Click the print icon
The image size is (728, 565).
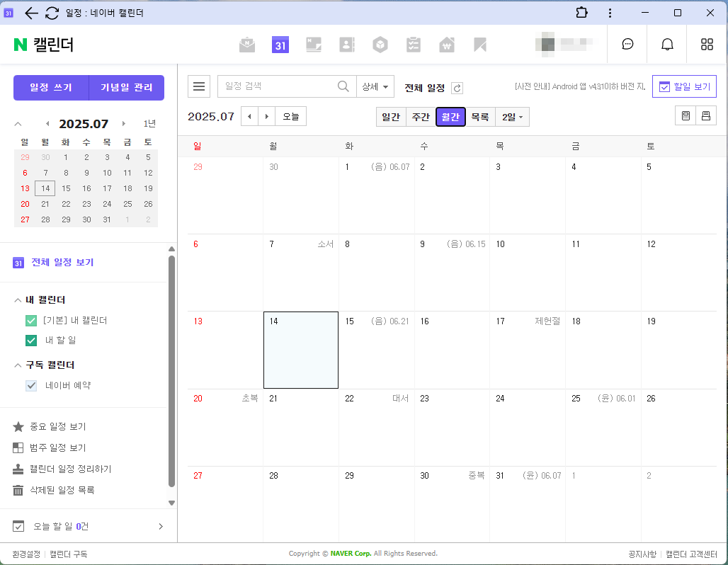pyautogui.click(x=706, y=115)
